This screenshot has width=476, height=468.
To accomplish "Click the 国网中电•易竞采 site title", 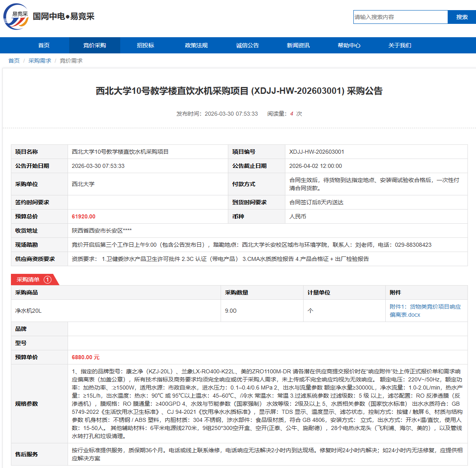I will pyautogui.click(x=64, y=17).
